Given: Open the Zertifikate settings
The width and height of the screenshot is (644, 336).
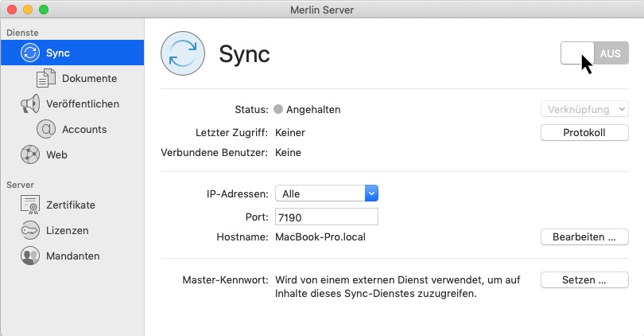Looking at the screenshot, I should [71, 205].
